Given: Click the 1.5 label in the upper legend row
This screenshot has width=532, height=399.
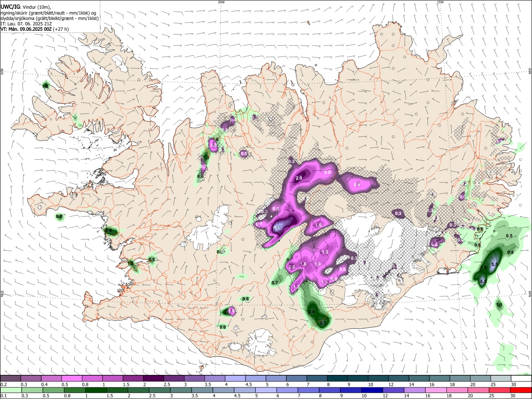Looking at the screenshot, I should pyautogui.click(x=126, y=384).
